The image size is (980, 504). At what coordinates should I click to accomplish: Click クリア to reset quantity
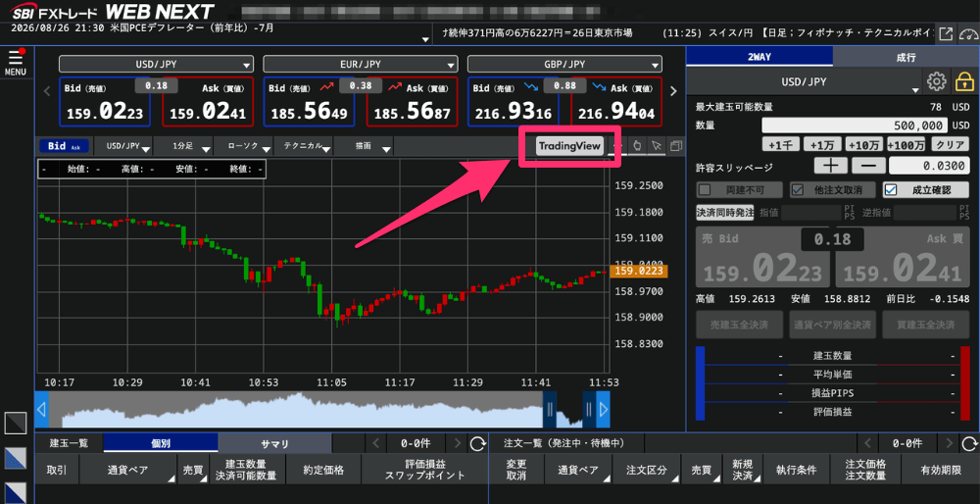(950, 145)
